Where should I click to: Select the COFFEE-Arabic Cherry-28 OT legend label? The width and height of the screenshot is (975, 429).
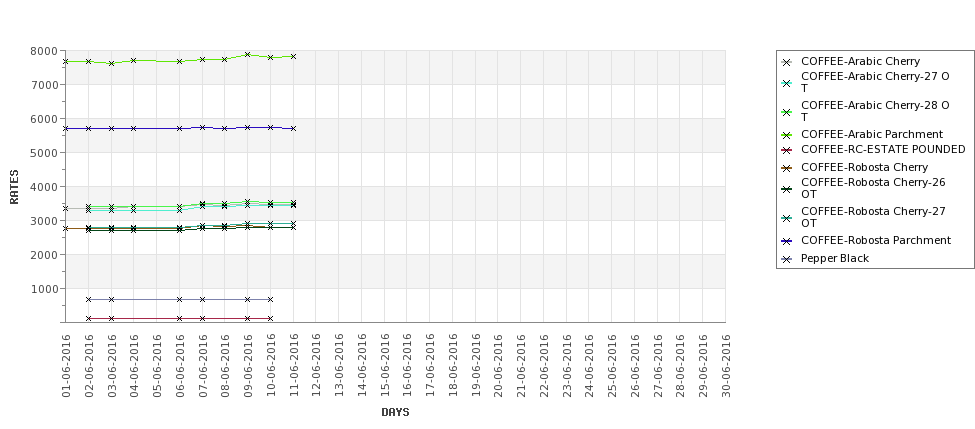tap(875, 111)
